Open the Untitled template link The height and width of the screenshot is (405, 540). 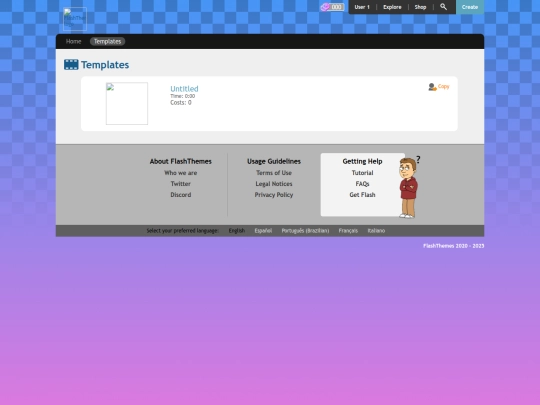184,89
